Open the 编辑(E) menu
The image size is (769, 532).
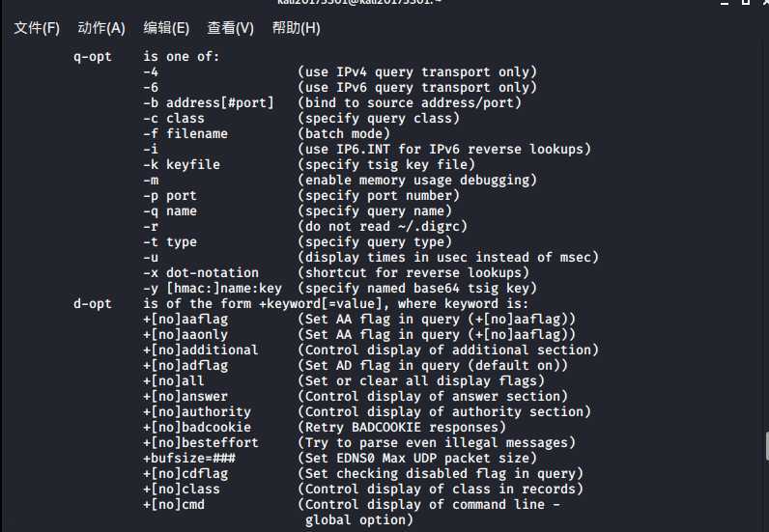pyautogui.click(x=166, y=28)
